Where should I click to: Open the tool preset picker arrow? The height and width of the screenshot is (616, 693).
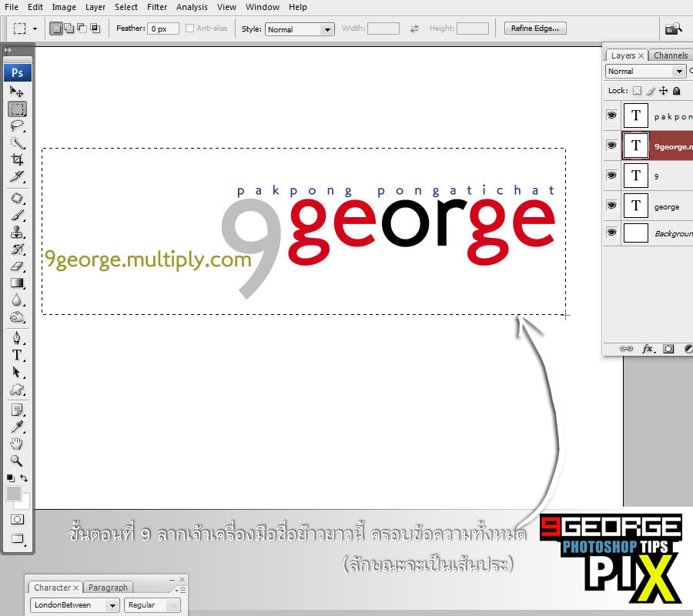point(35,29)
